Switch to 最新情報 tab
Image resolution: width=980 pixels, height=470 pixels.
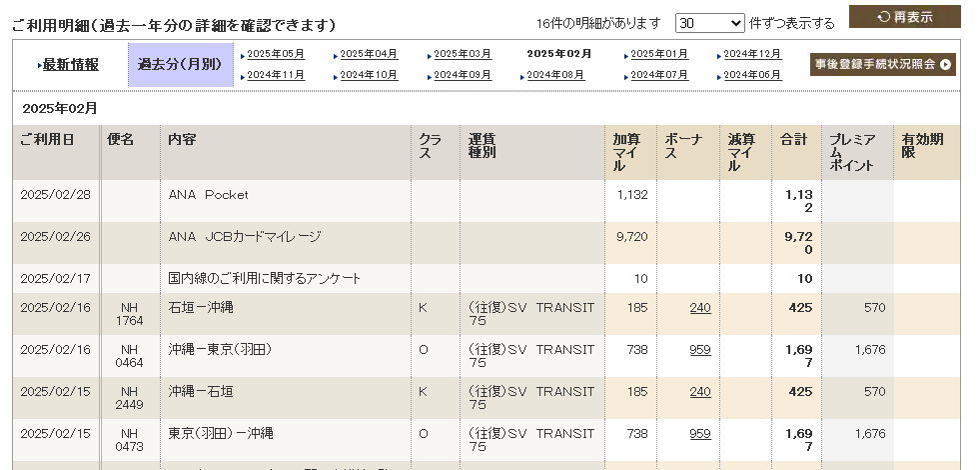click(x=70, y=64)
